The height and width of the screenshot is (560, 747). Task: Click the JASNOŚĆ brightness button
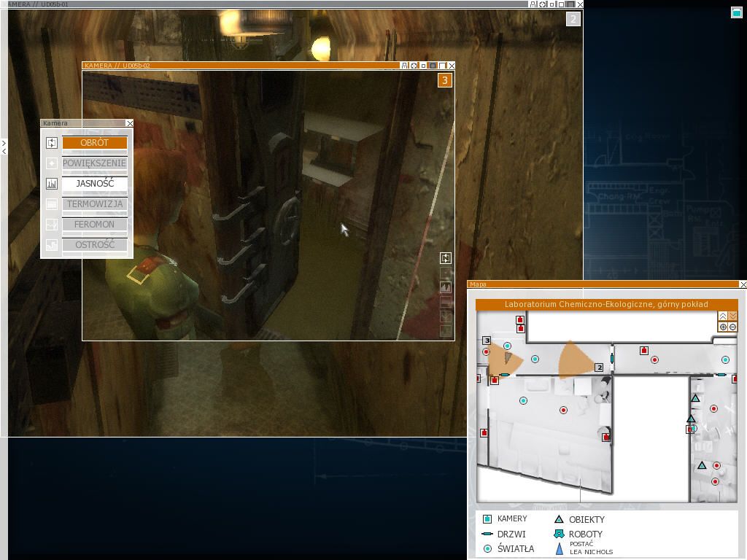point(95,184)
